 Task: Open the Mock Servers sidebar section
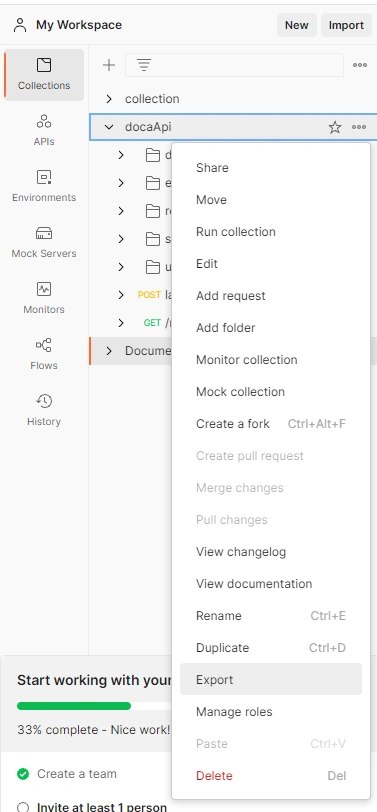tap(44, 242)
